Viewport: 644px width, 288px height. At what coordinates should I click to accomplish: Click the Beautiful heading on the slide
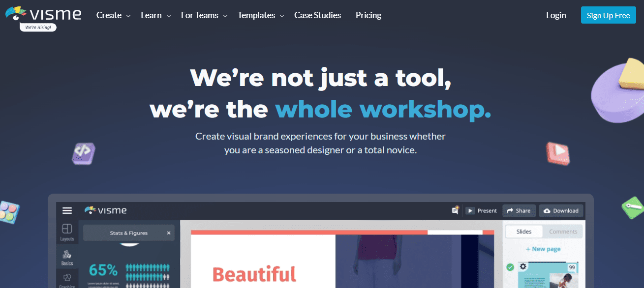click(x=254, y=274)
